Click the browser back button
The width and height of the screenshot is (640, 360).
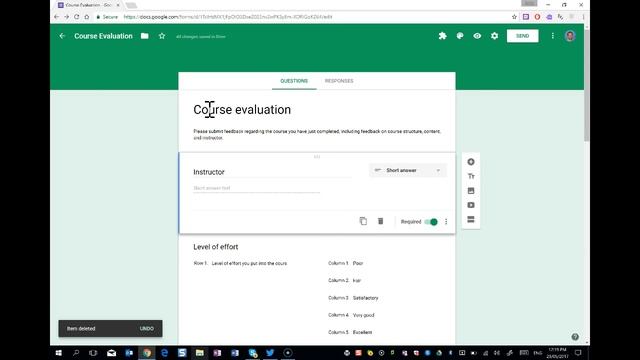56,17
